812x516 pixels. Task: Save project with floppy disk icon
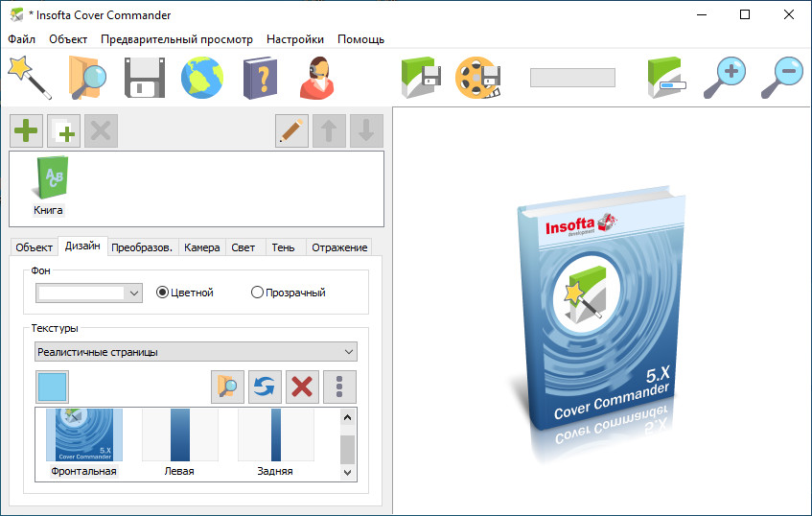tap(145, 78)
